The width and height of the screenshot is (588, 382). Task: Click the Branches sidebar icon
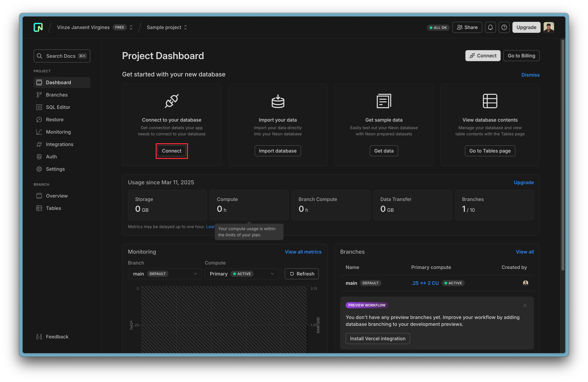39,95
